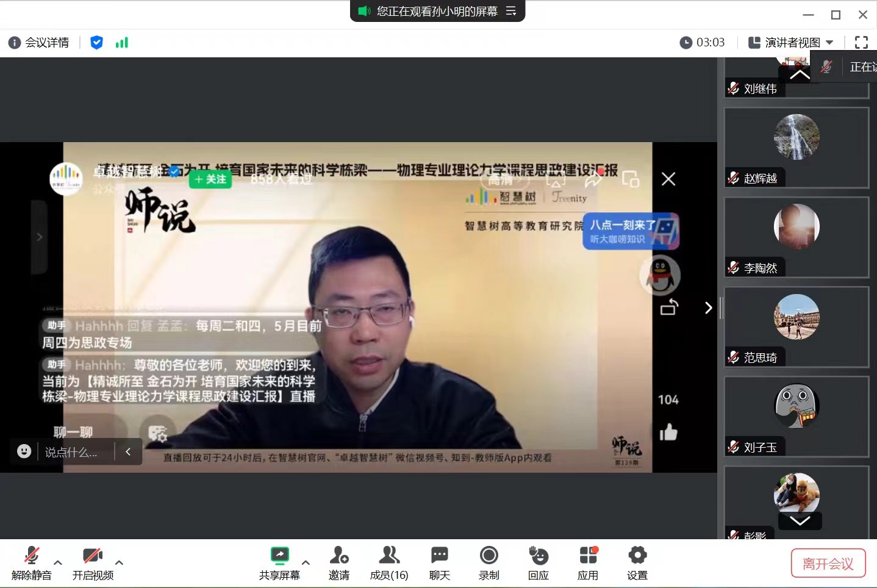877x588 pixels.
Task: Open the 应用 apps panel
Action: [x=588, y=556]
